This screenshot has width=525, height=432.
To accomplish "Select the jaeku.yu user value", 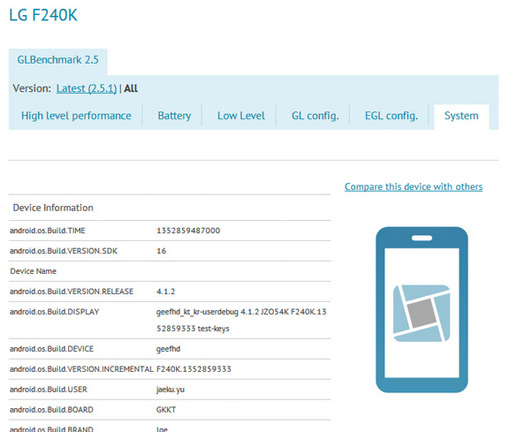I will (x=170, y=390).
